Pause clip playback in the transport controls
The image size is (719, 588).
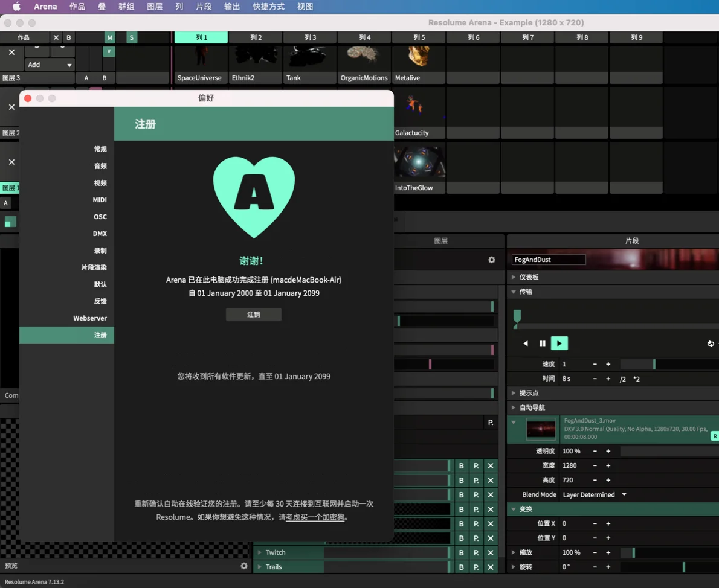pos(542,343)
